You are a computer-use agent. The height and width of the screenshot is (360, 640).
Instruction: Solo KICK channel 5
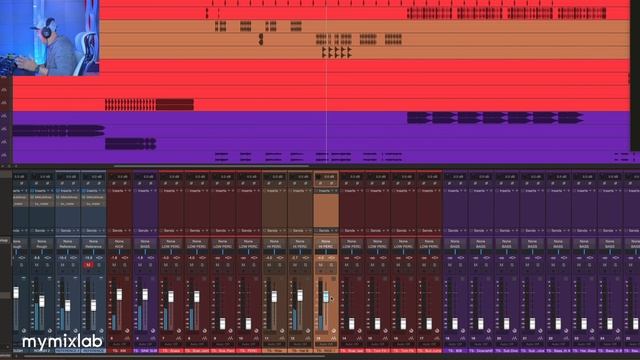tap(124, 265)
